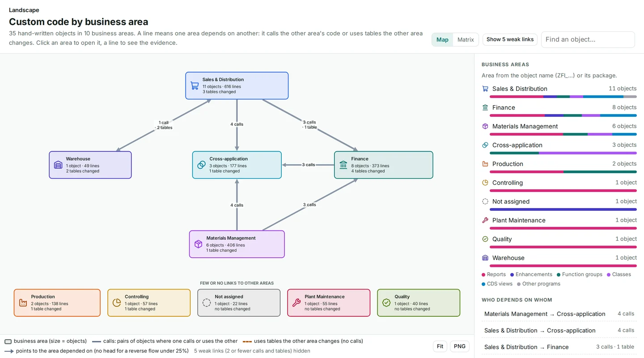Click pie icon beside Controlling in sidebar list
The height and width of the screenshot is (358, 644).
(485, 183)
